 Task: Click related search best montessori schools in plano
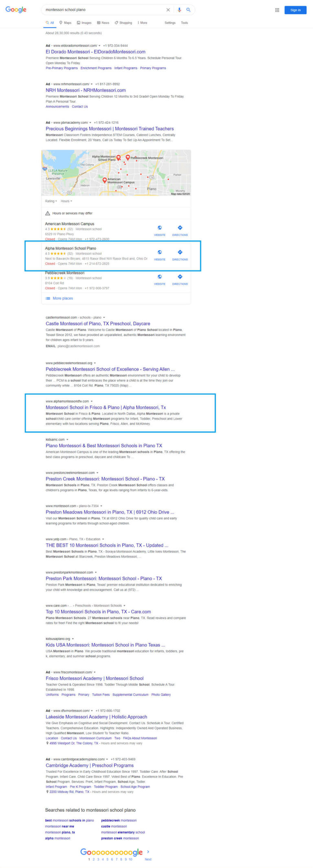click(x=69, y=820)
